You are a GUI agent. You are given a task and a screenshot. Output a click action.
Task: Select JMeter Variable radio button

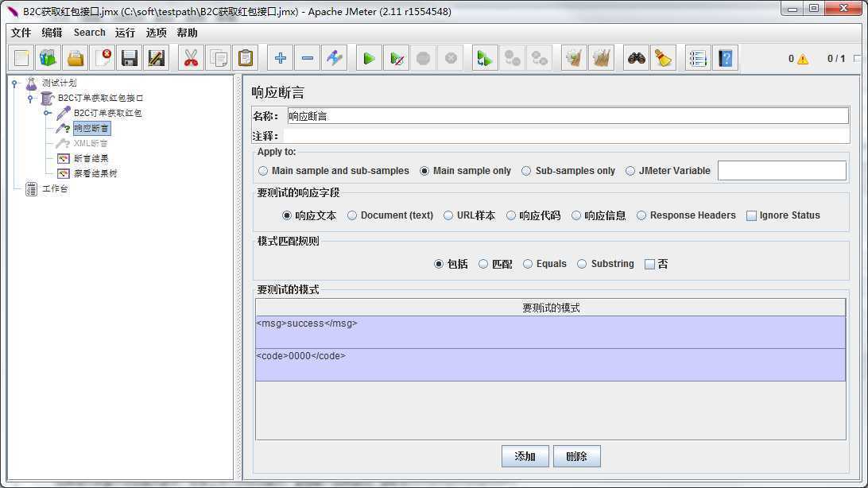point(630,171)
